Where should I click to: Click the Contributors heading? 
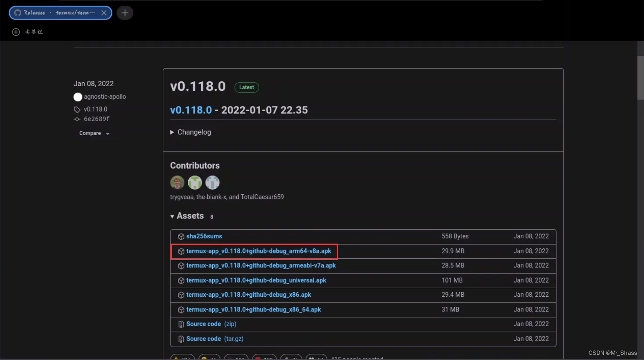tap(195, 166)
